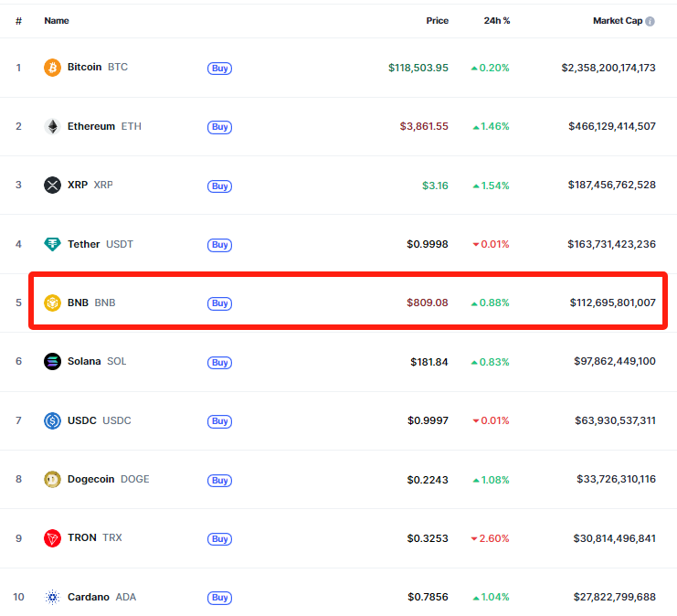677x616 pixels.
Task: Click Buy in the USDC row
Action: coord(220,421)
